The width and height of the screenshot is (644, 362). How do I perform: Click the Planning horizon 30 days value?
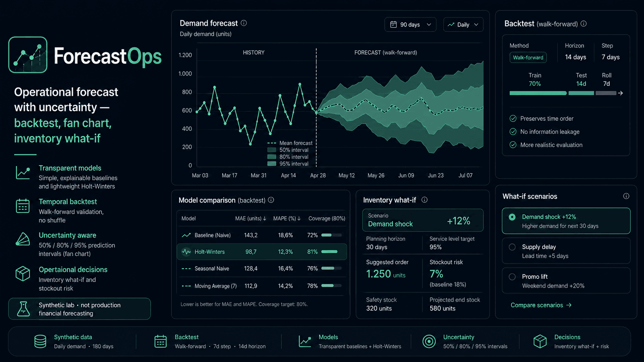pyautogui.click(x=377, y=247)
